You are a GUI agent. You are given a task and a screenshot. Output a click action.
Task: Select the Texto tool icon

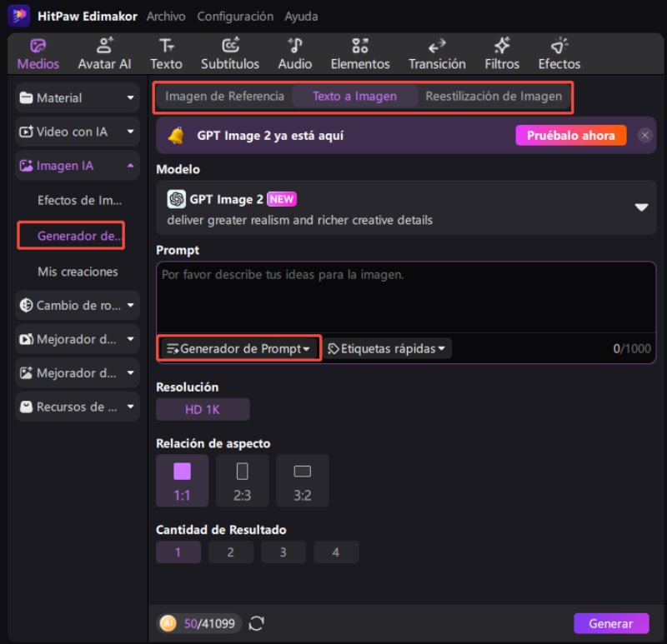(166, 45)
